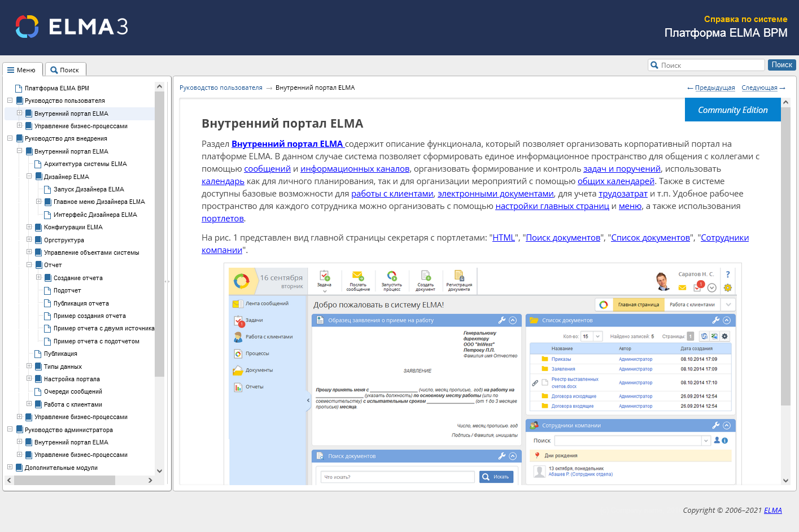Open the Меню tab

(x=22, y=69)
